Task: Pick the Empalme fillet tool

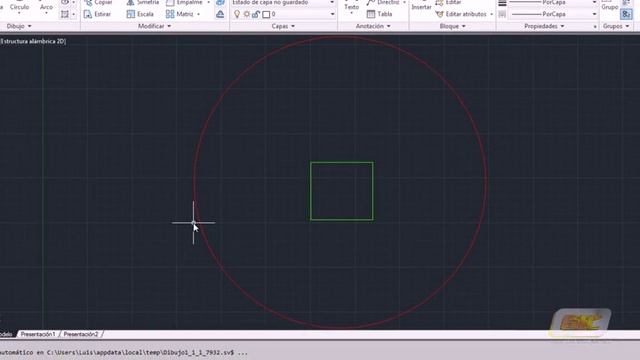Action: [x=184, y=2]
